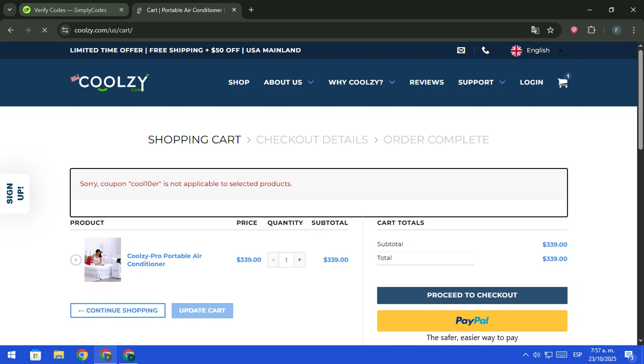Click the phone icon in top bar
The image size is (644, 364).
(x=486, y=50)
